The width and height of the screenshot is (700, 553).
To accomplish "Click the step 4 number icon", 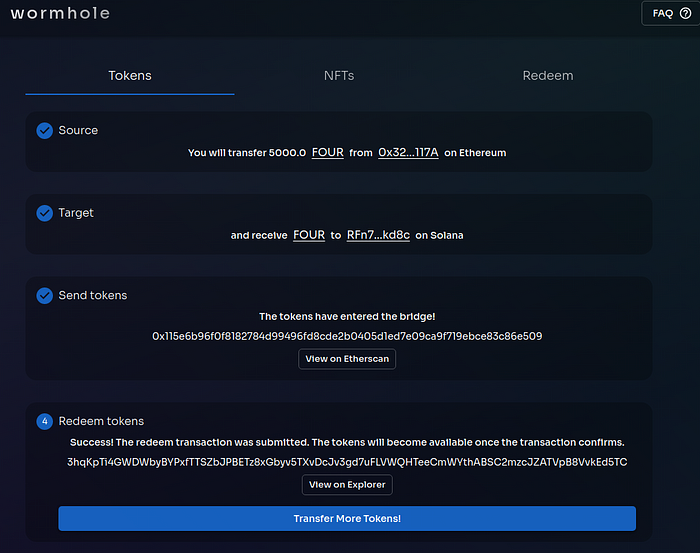I will tap(44, 421).
